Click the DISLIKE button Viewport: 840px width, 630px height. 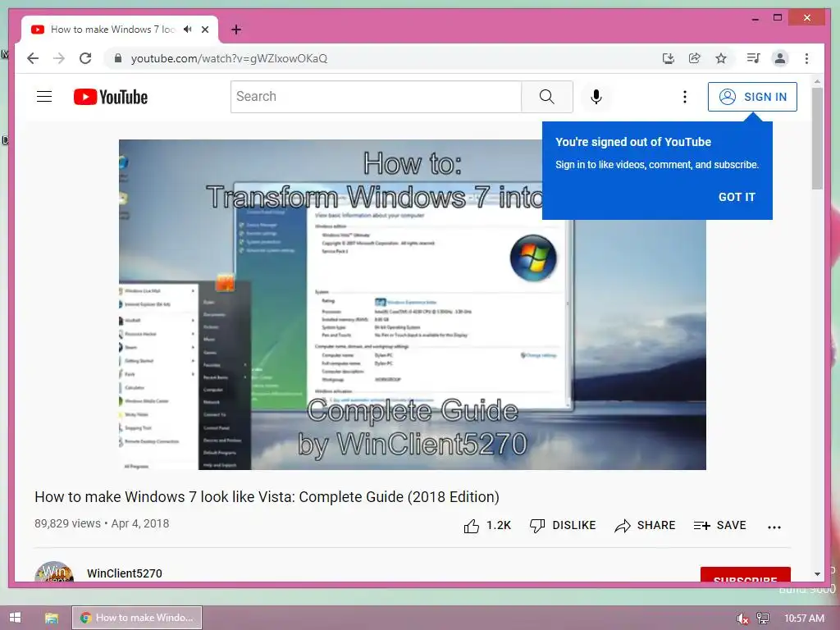(563, 526)
